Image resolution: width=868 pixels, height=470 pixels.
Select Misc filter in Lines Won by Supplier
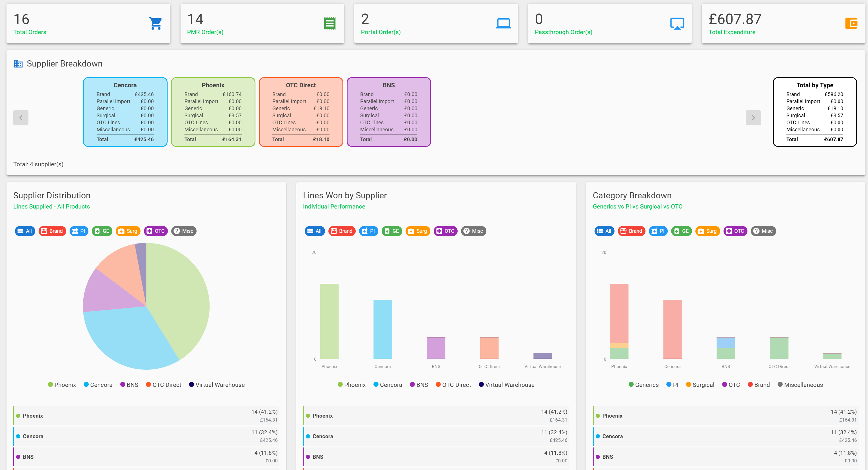pos(474,231)
